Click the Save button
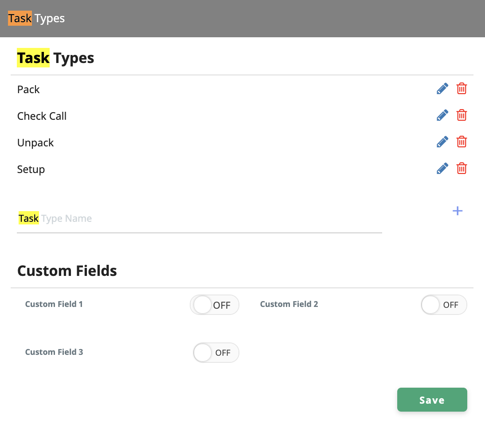This screenshot has height=448, width=485. pyautogui.click(x=432, y=400)
